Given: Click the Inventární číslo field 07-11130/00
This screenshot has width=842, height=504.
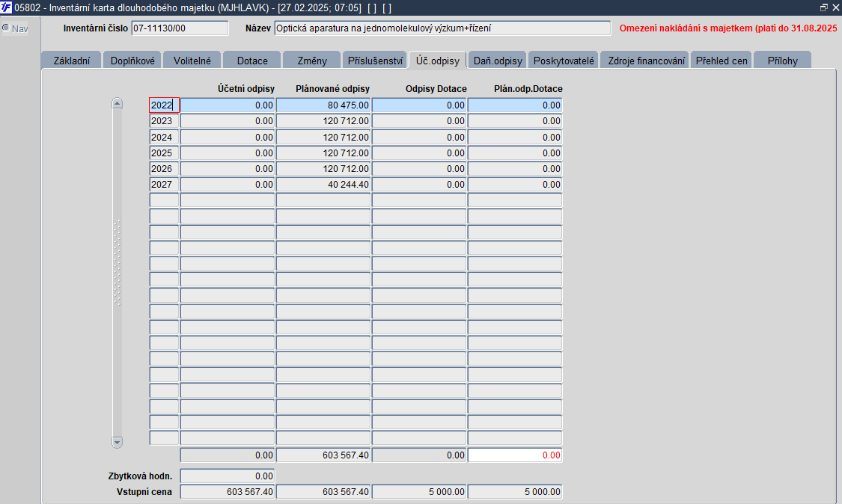Looking at the screenshot, I should 180,28.
